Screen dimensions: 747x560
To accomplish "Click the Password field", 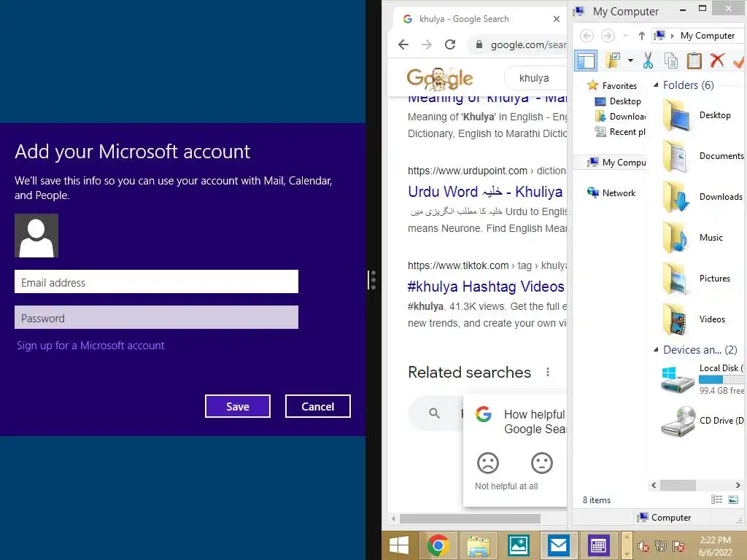I will point(156,318).
